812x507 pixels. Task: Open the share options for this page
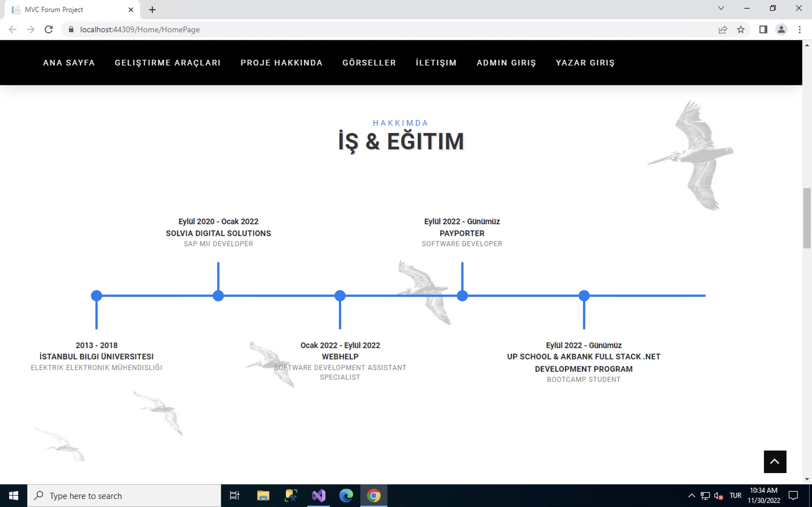click(723, 29)
